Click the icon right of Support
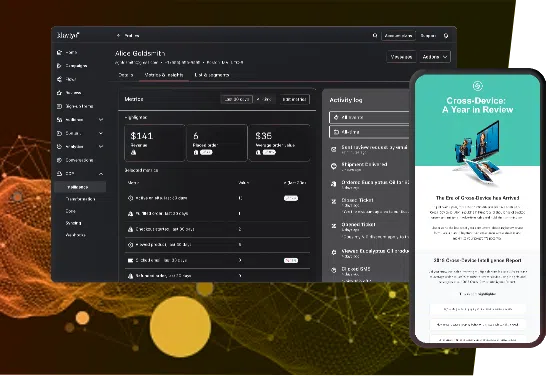The width and height of the screenshot is (546, 376). (x=446, y=36)
